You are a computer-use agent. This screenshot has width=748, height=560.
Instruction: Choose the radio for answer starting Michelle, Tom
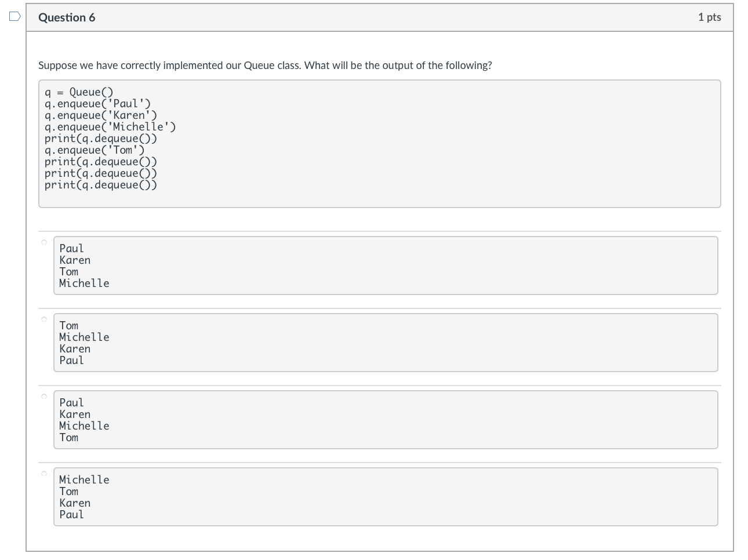coord(44,474)
